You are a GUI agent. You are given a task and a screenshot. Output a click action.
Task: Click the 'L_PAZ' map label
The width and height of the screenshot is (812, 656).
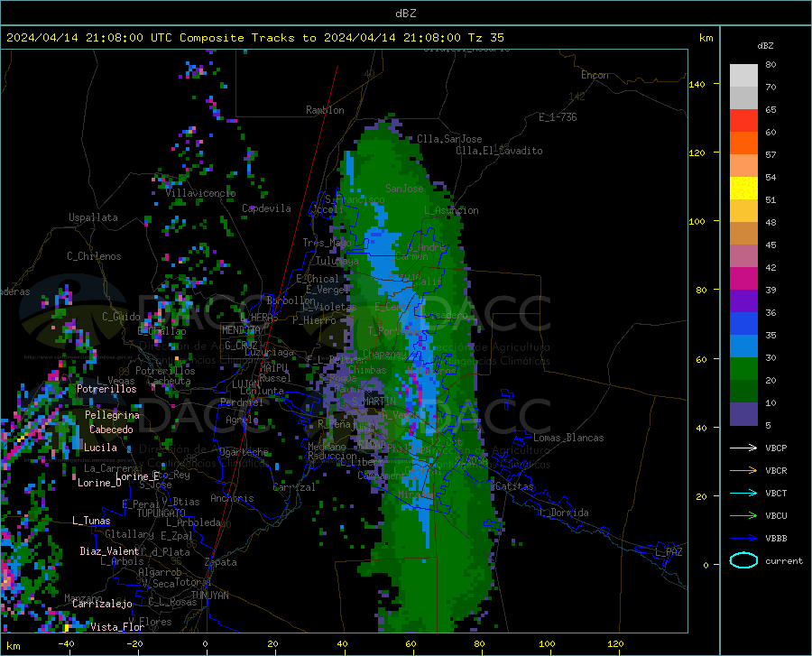(669, 552)
